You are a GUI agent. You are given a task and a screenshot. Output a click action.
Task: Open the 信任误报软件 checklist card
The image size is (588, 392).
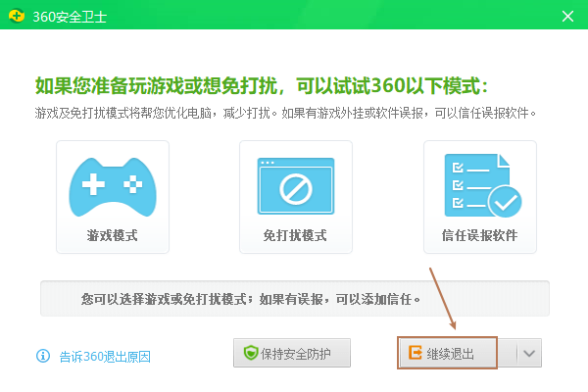click(480, 197)
